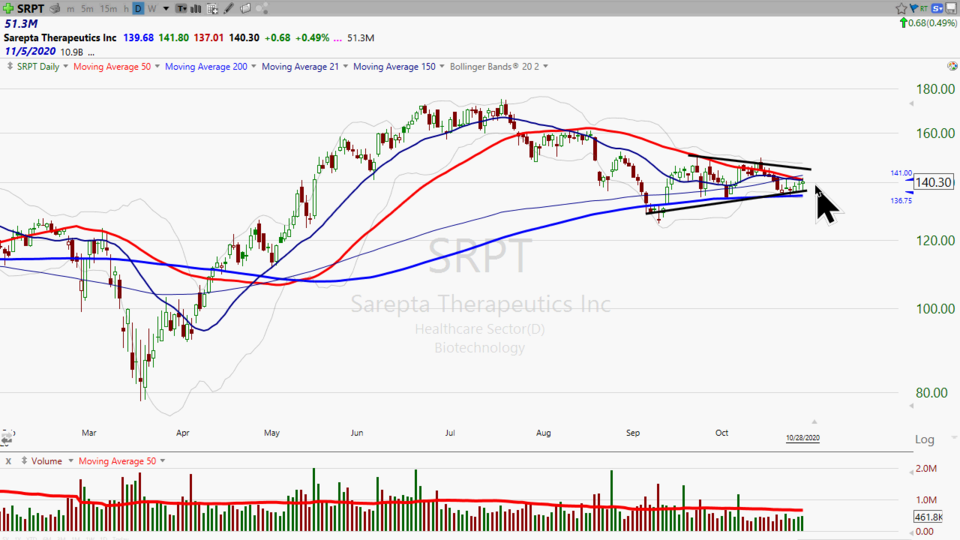Click the green plus add-symbol icon
Screen dimensions: 960x540
click(8, 8)
